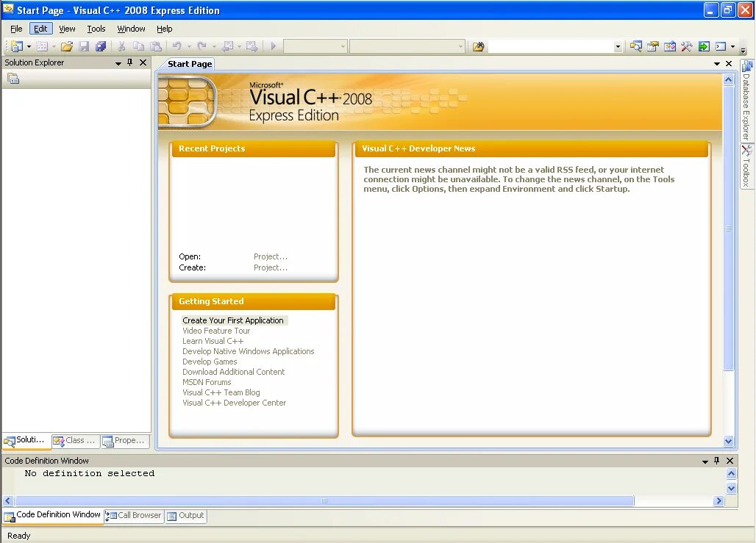
Task: Open the Toolbar Options overflow arrow
Action: (743, 50)
